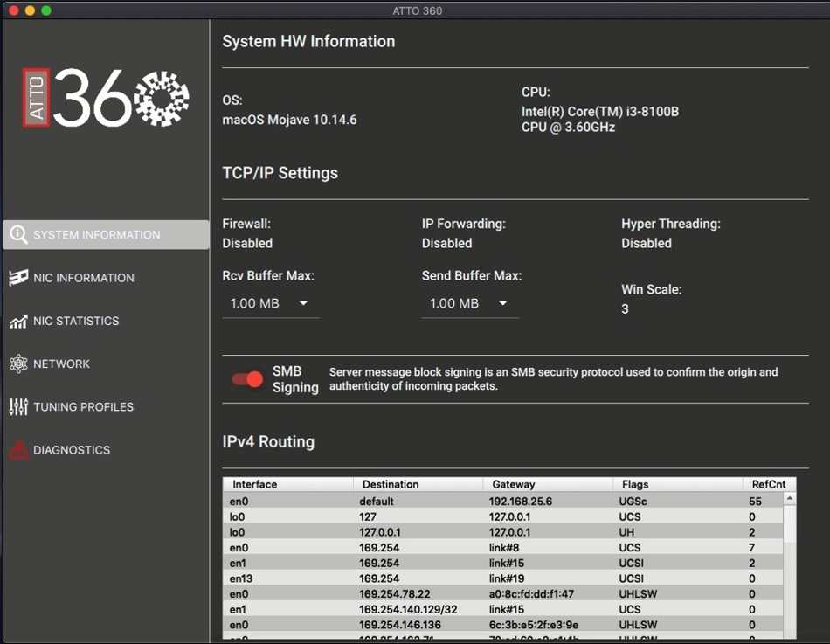Click the SMB Signing description text
The image size is (830, 644).
554,378
